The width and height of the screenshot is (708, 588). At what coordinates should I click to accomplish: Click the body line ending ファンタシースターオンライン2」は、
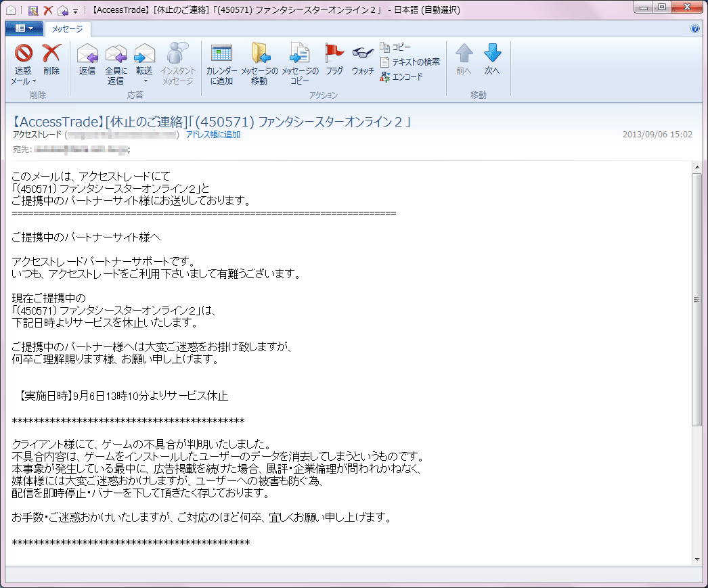[114, 311]
